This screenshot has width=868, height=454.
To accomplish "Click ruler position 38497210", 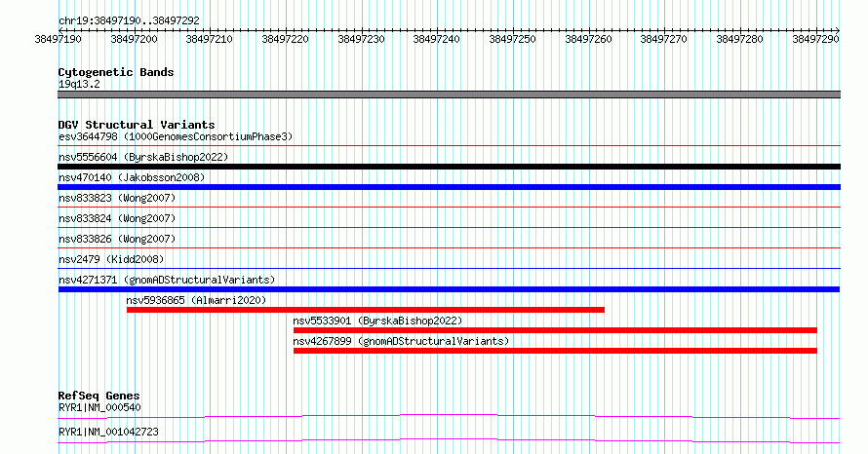I will [210, 39].
